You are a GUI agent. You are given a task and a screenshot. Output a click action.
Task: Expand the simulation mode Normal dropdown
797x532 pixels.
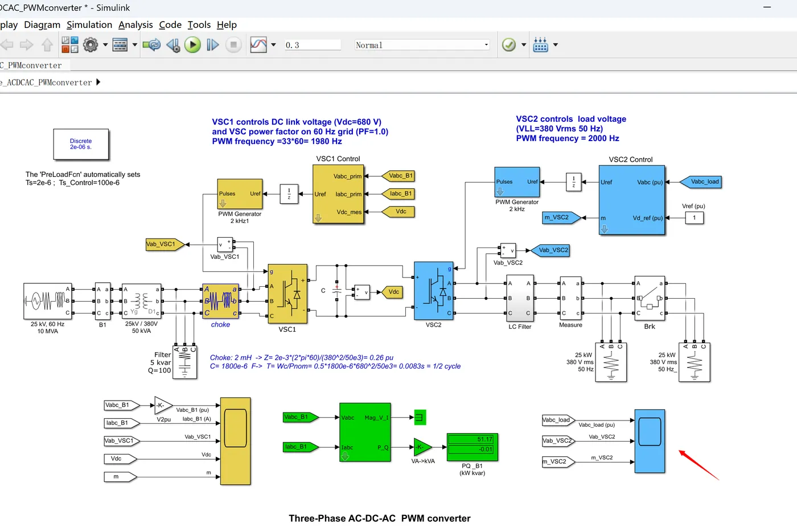[422, 45]
